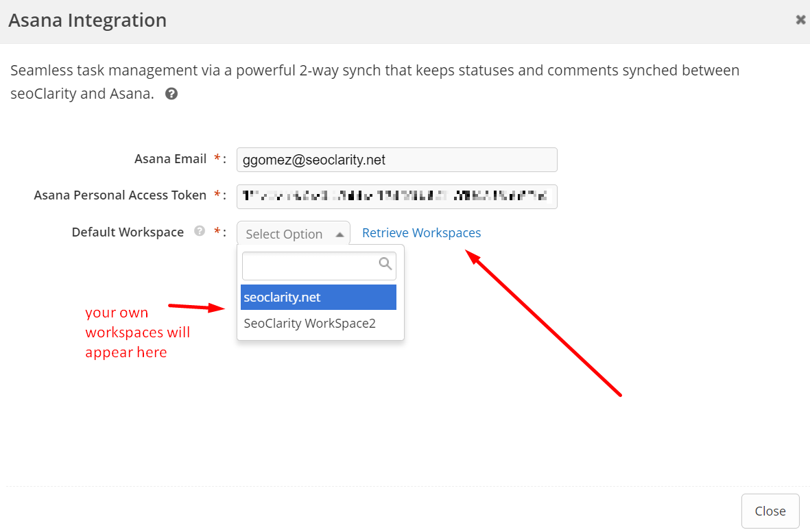
Task: Close the Asana Integration dialog with the X icon
Action: click(x=800, y=20)
